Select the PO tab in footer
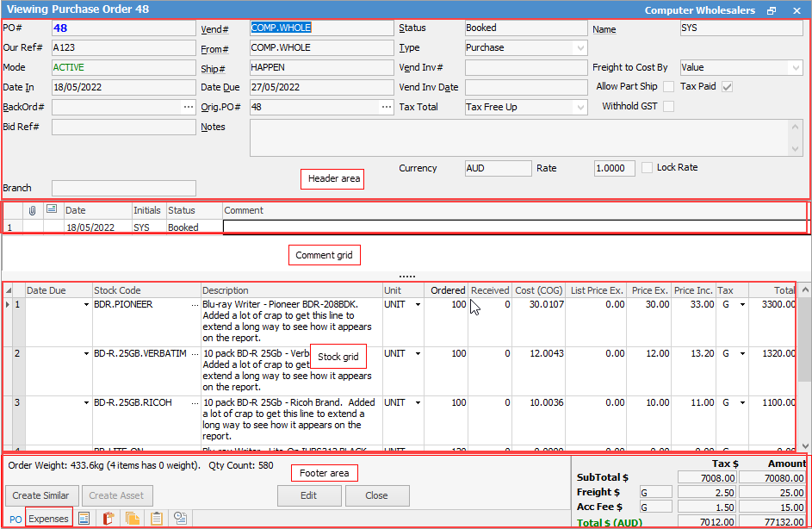 15,518
